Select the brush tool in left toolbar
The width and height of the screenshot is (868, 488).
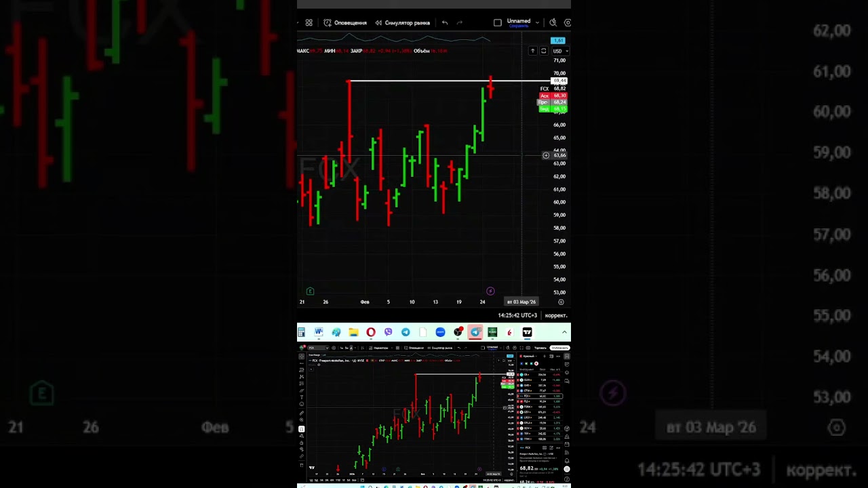(302, 390)
